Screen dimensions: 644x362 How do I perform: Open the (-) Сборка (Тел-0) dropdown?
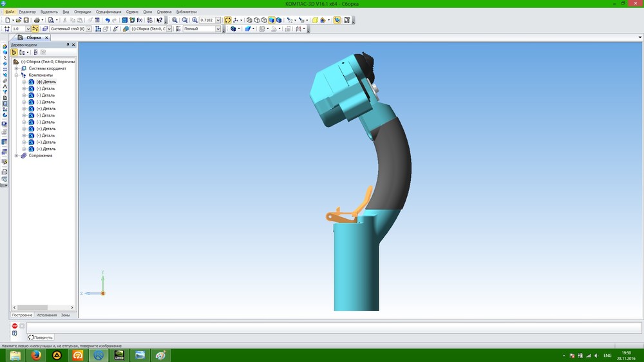click(169, 29)
